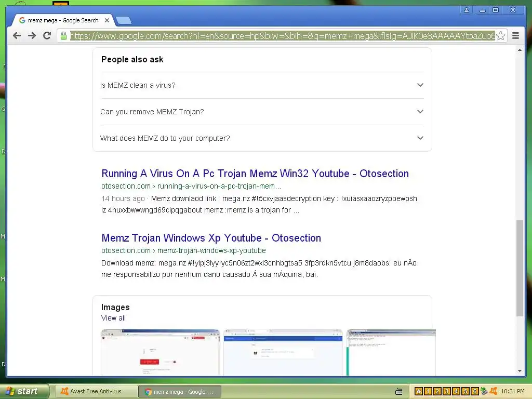Image resolution: width=532 pixels, height=399 pixels.
Task: Click the on-screen keyboard icon in taskbar
Action: tap(399, 392)
